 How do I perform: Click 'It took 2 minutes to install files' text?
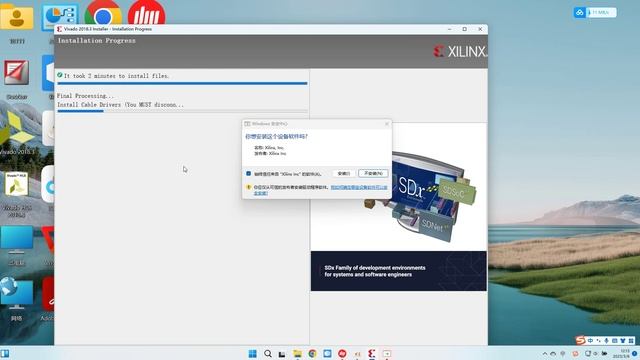point(116,76)
